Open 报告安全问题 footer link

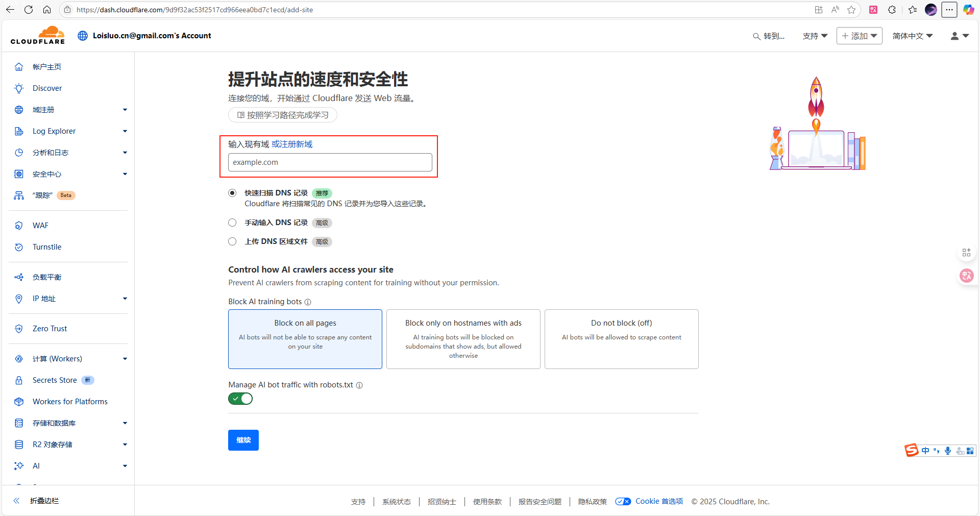540,502
